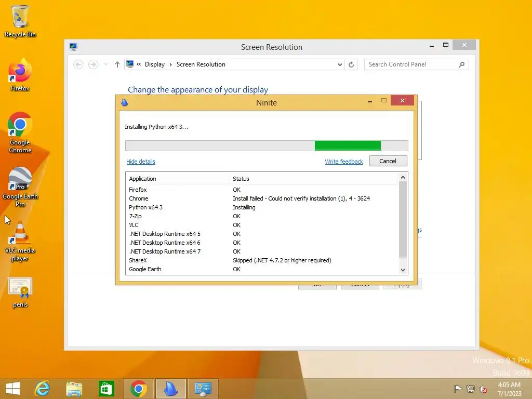532x399 pixels.
Task: Open File Explorer from the taskbar
Action: tap(74, 389)
